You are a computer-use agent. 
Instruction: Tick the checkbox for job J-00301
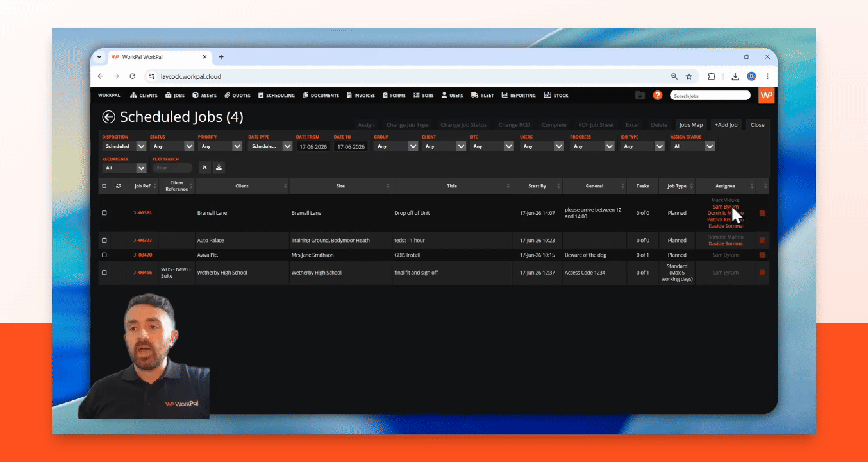point(104,213)
